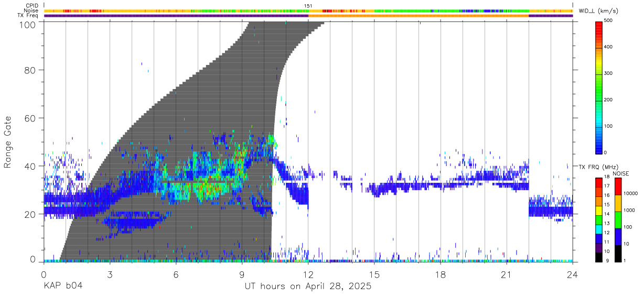Click the 20 range gate tick label

pos(30,214)
